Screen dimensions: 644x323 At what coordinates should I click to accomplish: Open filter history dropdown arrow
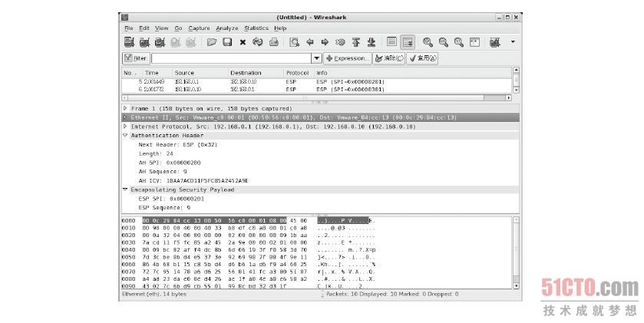pos(316,58)
